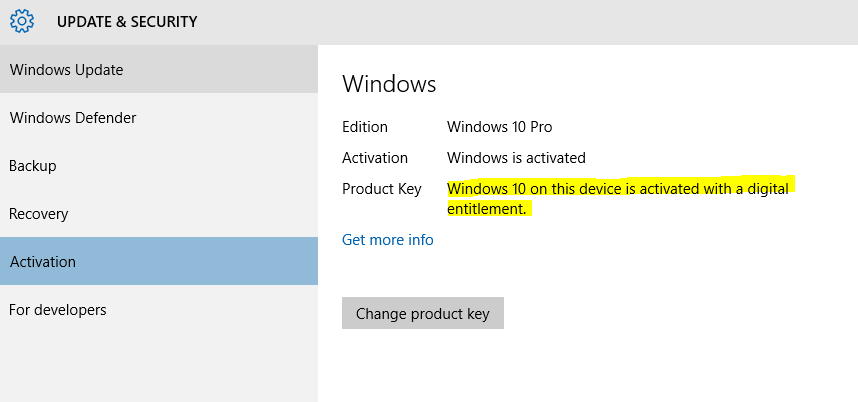Click the Edition field label
858x402 pixels.
click(365, 127)
